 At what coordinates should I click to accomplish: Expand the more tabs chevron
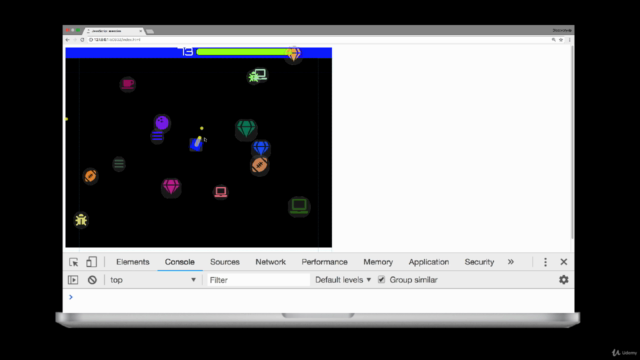pos(511,262)
